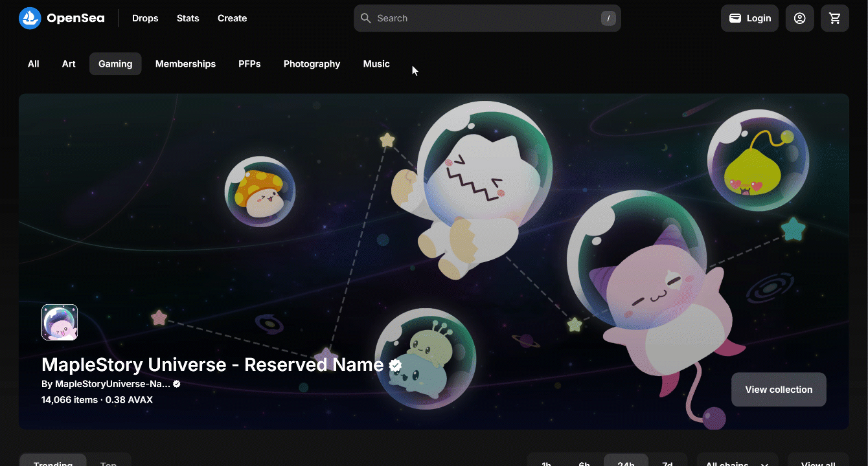Switch to the PFPs category

[x=249, y=64]
